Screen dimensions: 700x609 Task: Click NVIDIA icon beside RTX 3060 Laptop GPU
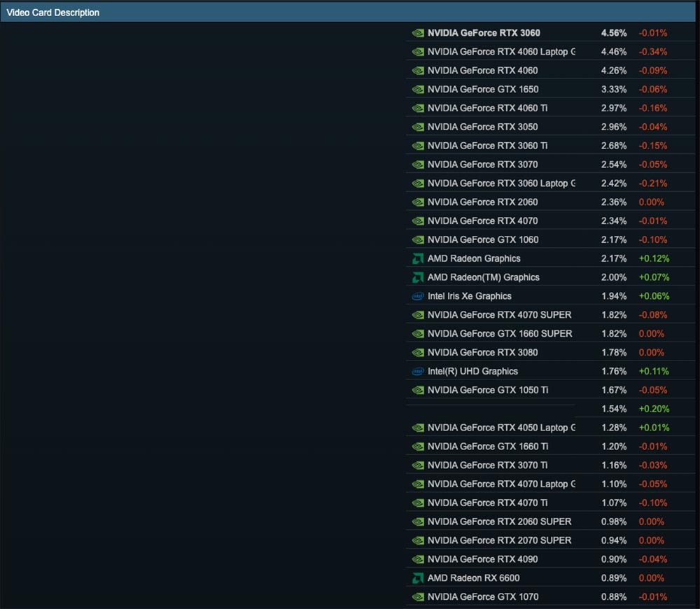[x=418, y=183]
